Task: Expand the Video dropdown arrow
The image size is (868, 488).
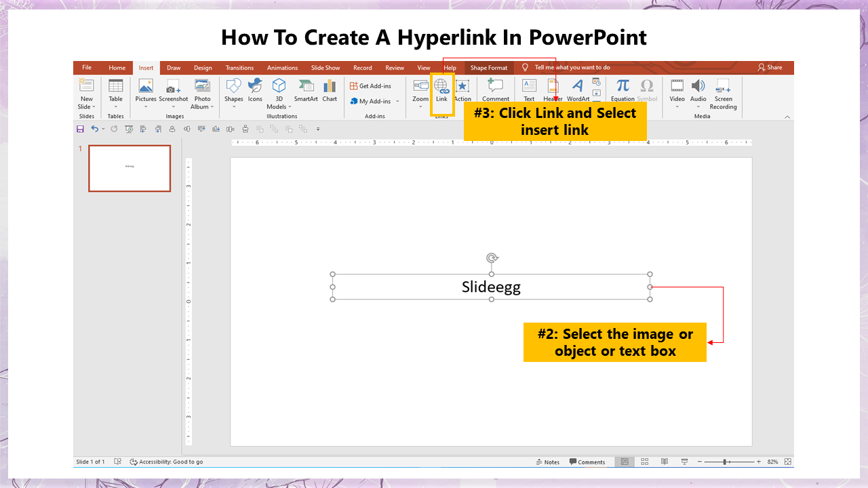Action: pyautogui.click(x=677, y=107)
